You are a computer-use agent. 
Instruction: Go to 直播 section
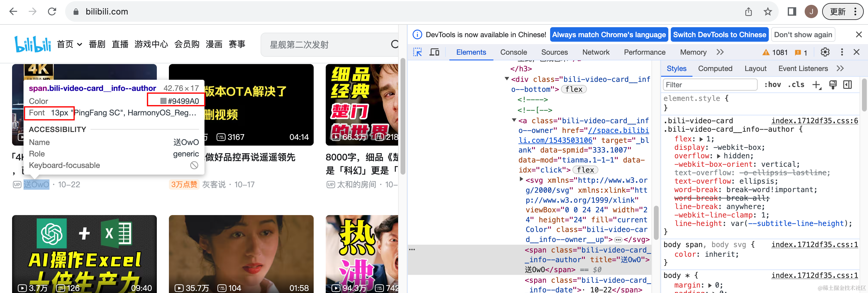click(x=120, y=44)
